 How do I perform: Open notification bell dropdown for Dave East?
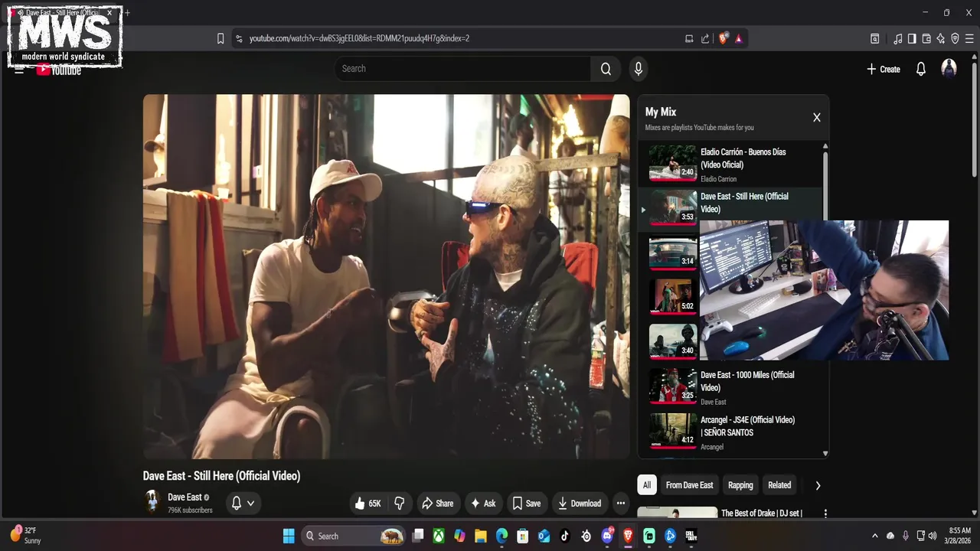243,503
